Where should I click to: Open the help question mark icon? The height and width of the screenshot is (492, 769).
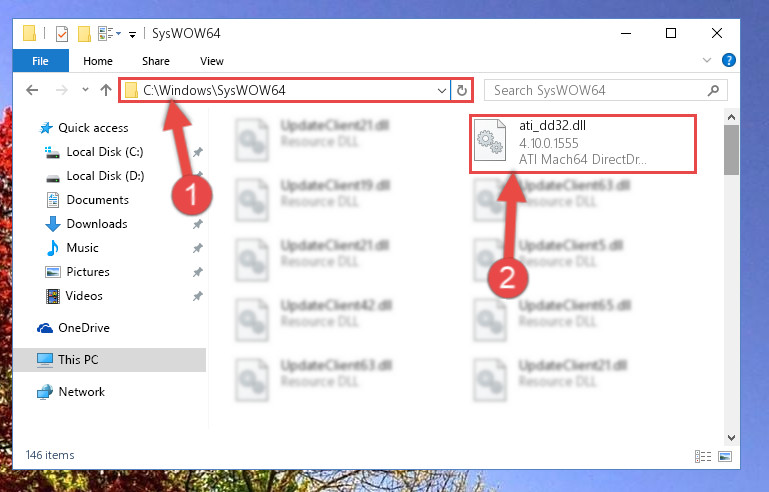[729, 60]
